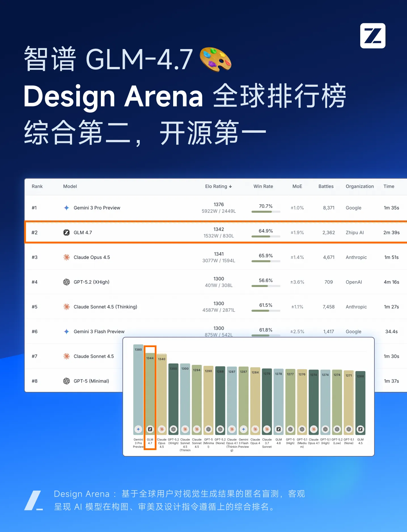Click the Claude icon beside Claude Sonnet 4.5 (Thinking) row

coord(66,307)
